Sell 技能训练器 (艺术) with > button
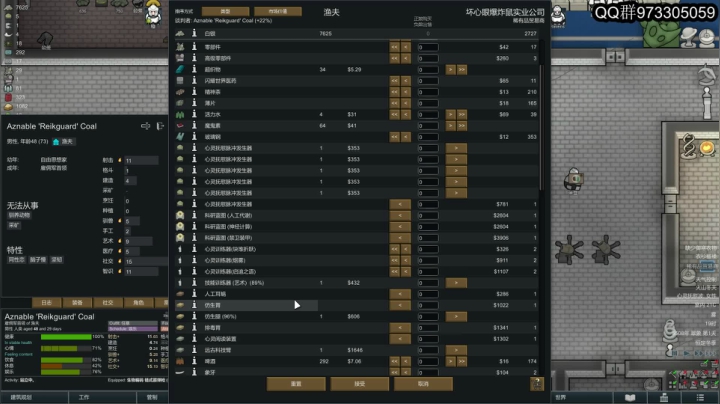This screenshot has height=404, width=720. [456, 283]
